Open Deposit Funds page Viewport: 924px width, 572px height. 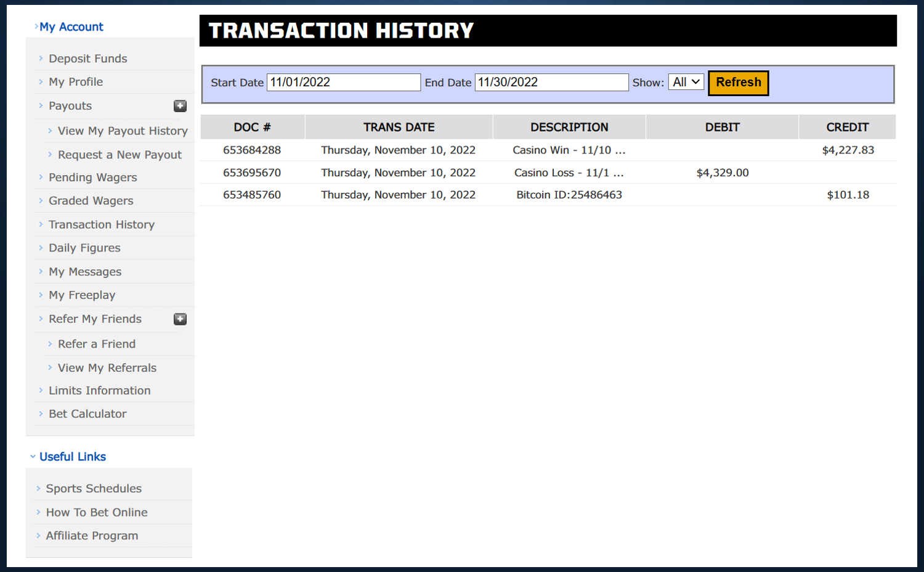click(x=87, y=59)
